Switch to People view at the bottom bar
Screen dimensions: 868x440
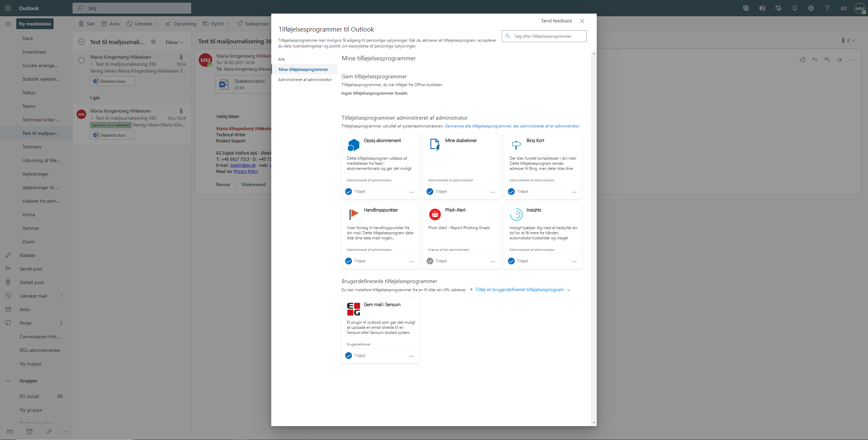point(49,432)
